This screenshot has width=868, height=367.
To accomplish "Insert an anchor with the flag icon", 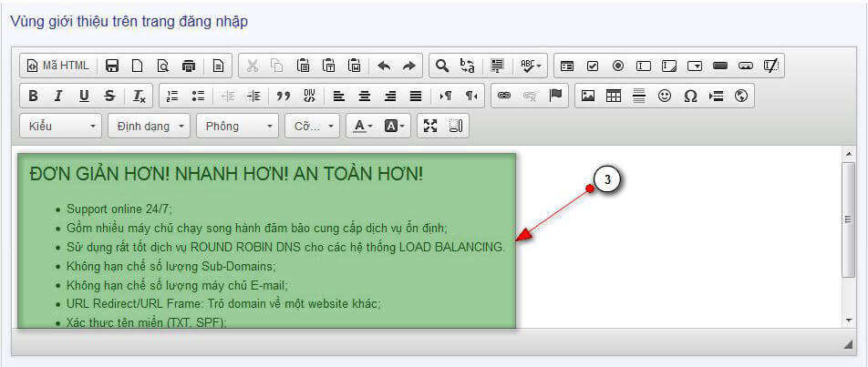I will click(555, 97).
